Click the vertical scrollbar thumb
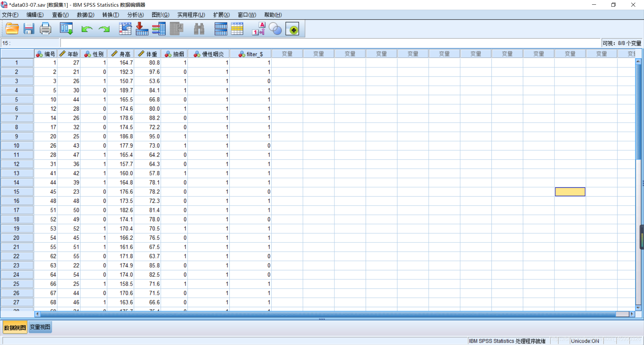 [638, 112]
